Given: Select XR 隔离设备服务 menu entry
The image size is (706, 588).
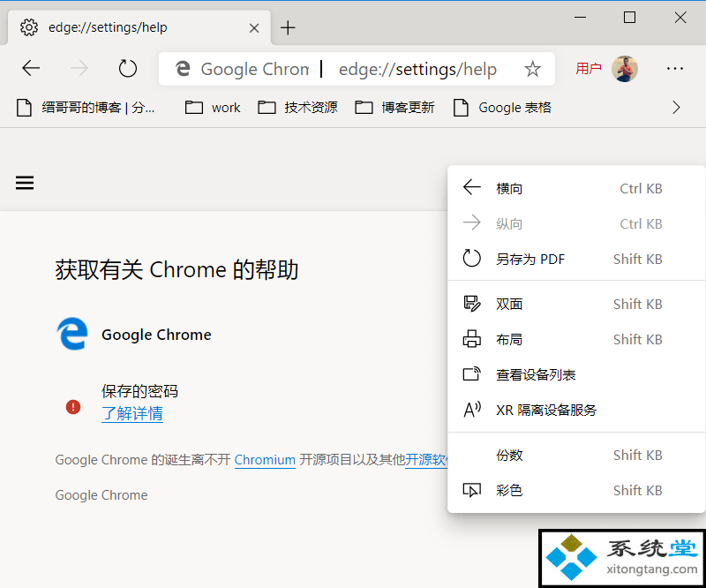Looking at the screenshot, I should coord(576,410).
